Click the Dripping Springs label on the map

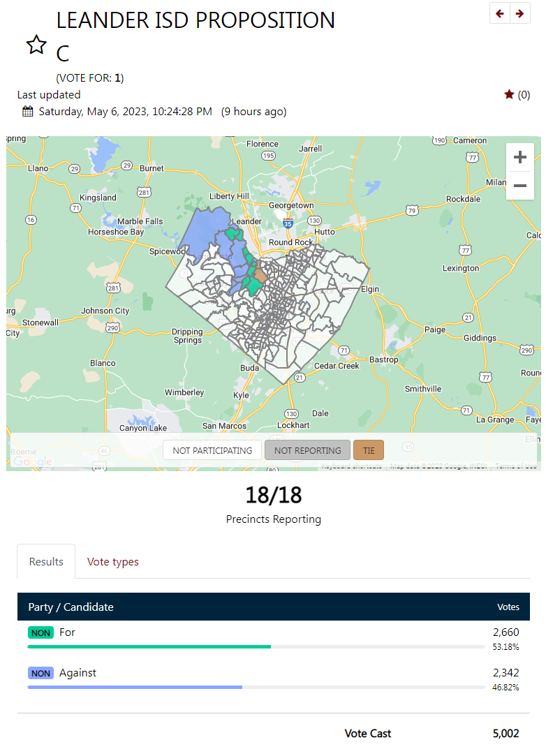[187, 336]
